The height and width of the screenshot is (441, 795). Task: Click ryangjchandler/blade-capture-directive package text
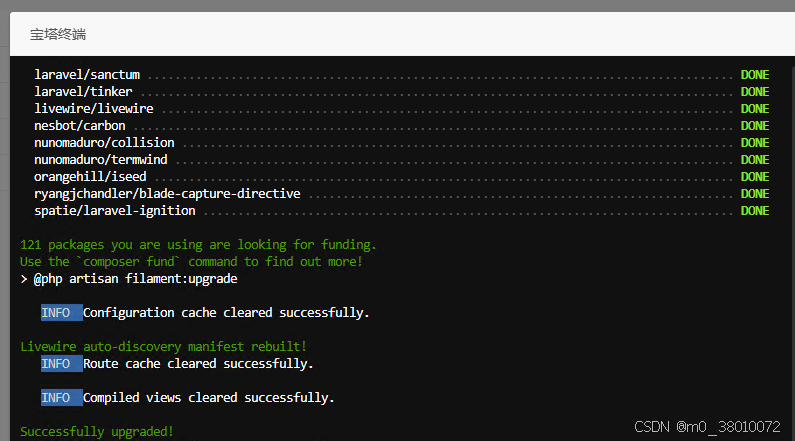(167, 194)
